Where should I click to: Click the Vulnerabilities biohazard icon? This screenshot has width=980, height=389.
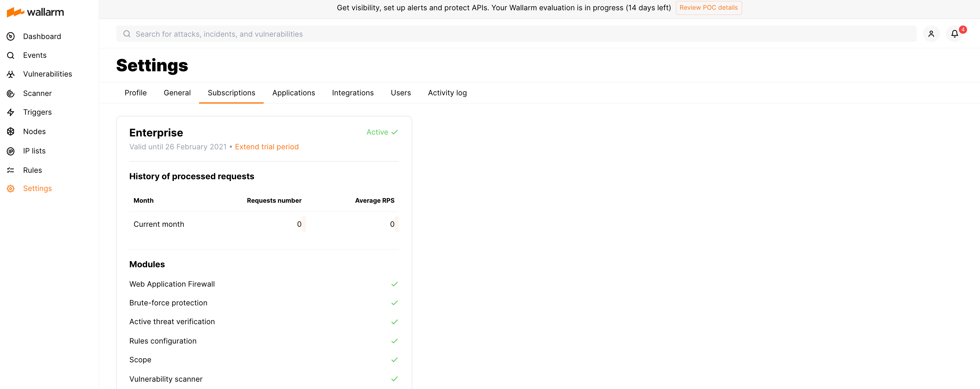11,74
